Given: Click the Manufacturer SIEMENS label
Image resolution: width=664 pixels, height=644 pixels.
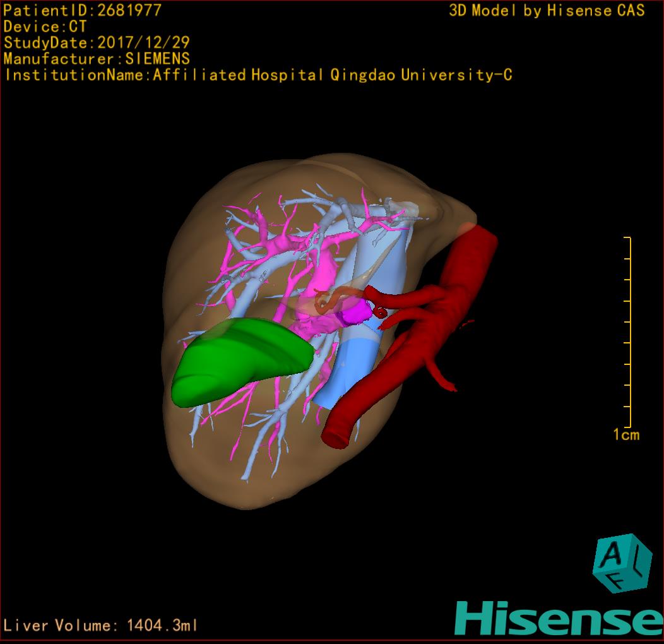Looking at the screenshot, I should click(97, 59).
